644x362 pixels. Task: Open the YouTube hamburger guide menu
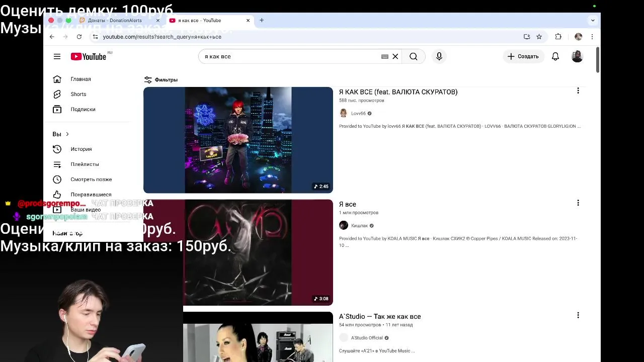(57, 56)
